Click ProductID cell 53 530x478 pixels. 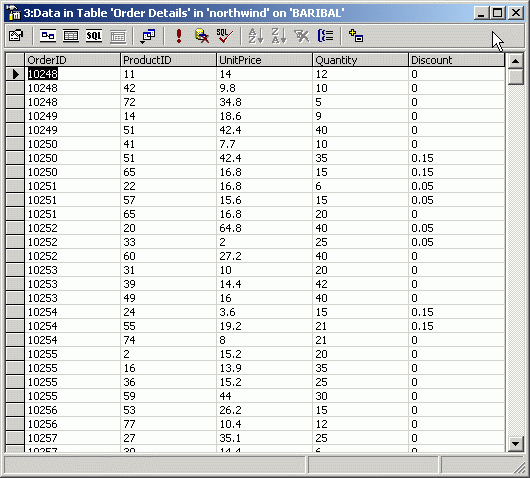coord(168,410)
